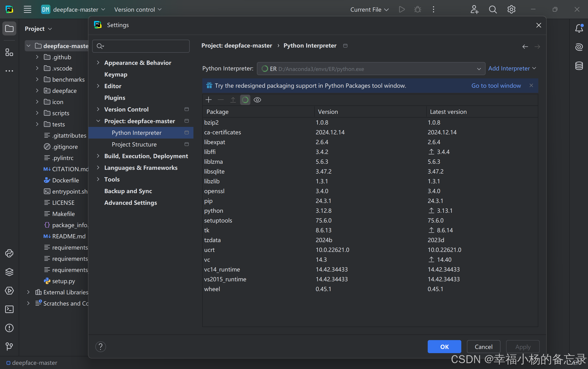Open the Plugins settings page
The width and height of the screenshot is (588, 369).
point(115,98)
